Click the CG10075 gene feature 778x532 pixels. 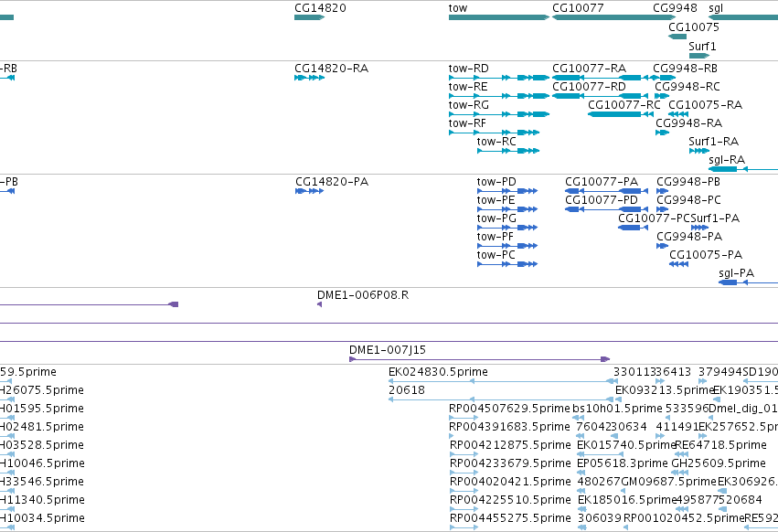point(677,37)
